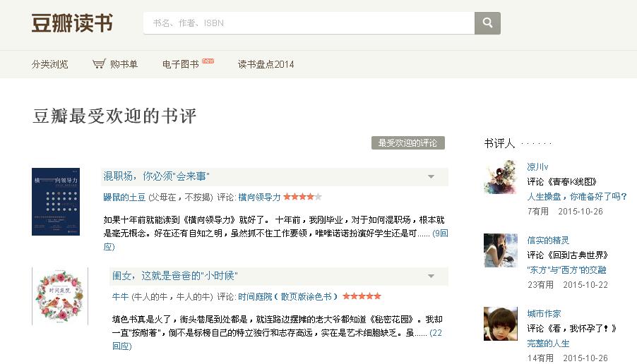This screenshot has width=637, height=364.
Task: Click the 书评人 section heading
Action: (x=499, y=143)
